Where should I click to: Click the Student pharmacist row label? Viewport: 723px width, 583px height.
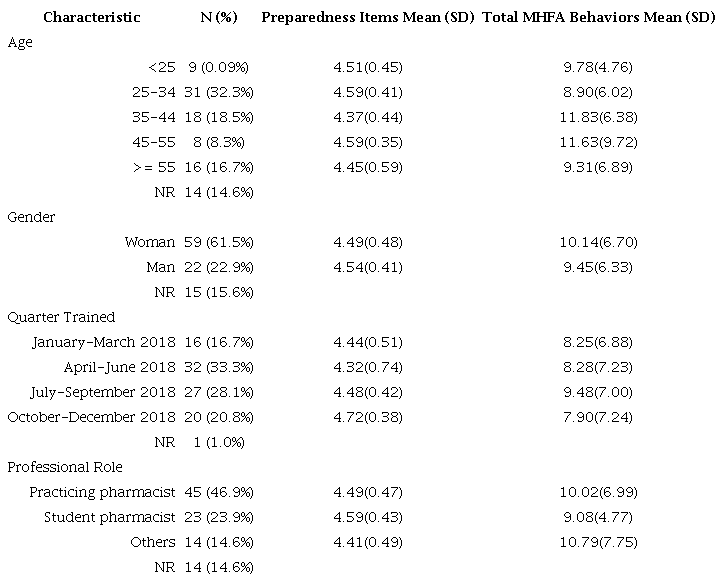(110, 517)
